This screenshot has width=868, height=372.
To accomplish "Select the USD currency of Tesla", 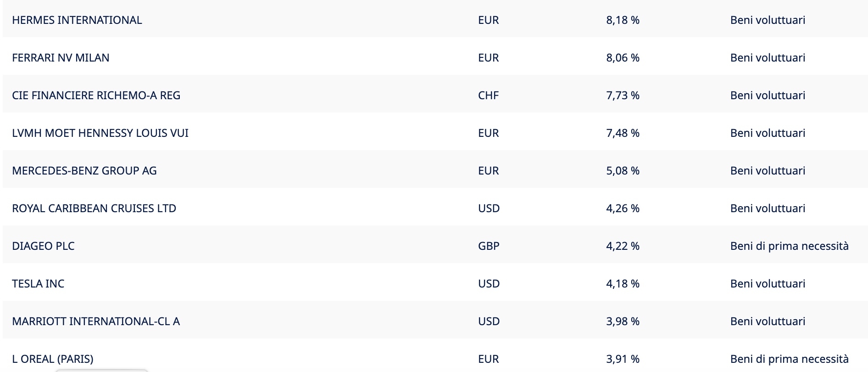I will [489, 284].
